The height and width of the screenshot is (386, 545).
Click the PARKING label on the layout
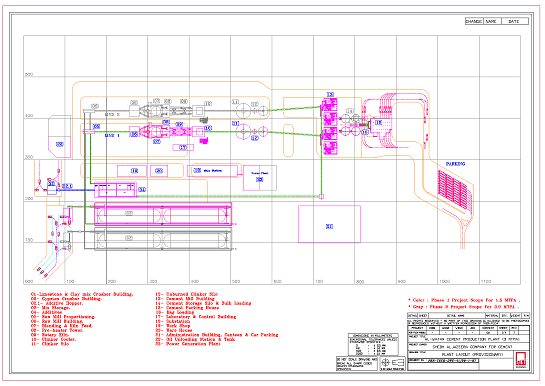click(x=455, y=164)
